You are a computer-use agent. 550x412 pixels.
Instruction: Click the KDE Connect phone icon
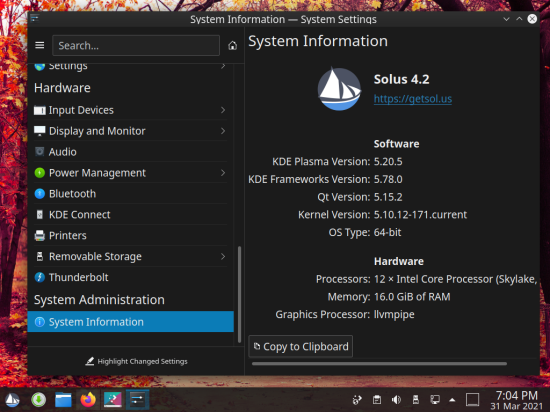40,214
